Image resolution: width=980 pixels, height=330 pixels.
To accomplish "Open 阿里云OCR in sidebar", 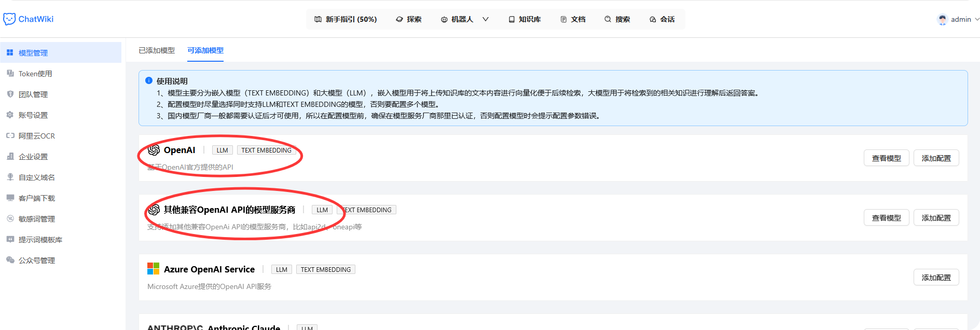I will coord(61,135).
